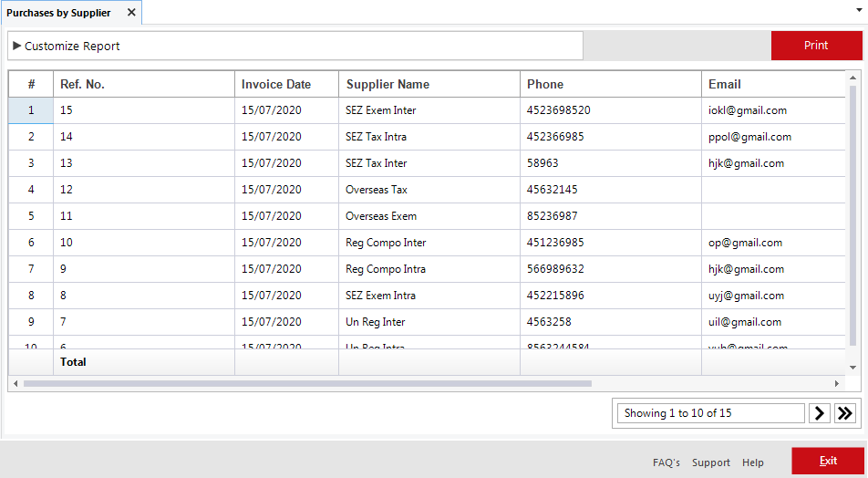Click the Print button
Image resolution: width=868 pixels, height=478 pixels.
[x=816, y=46]
